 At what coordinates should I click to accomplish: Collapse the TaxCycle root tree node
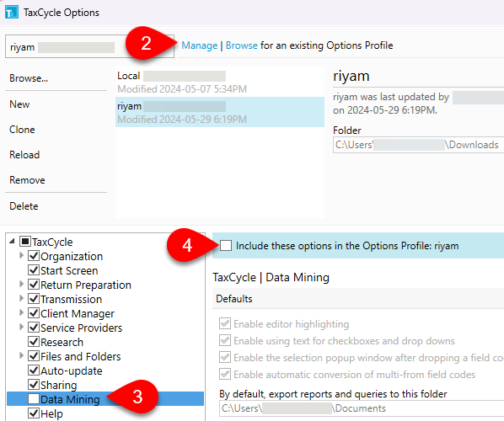pos(12,241)
